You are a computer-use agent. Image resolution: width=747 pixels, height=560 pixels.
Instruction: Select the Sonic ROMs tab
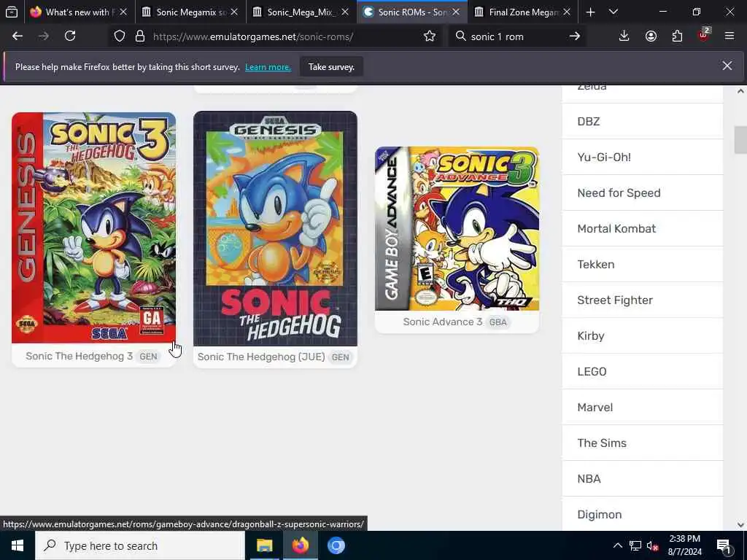click(407, 12)
